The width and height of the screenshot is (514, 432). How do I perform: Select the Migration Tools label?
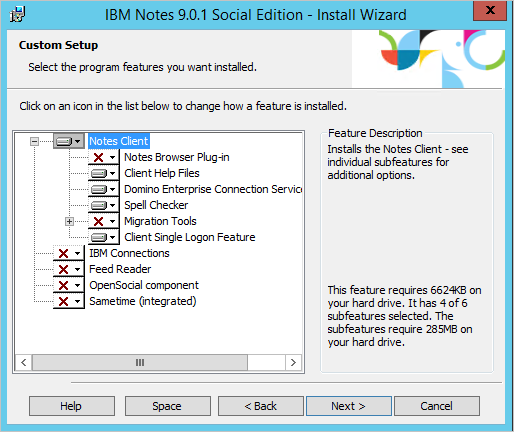(160, 221)
